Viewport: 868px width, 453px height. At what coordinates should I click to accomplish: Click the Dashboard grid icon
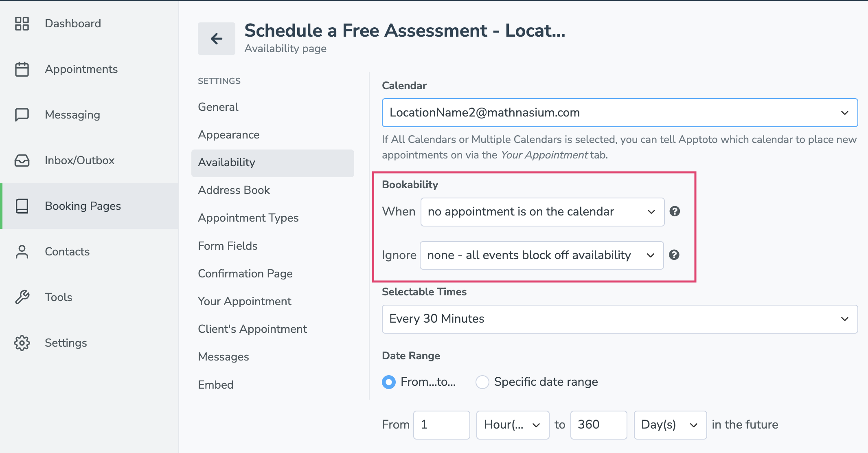point(22,24)
